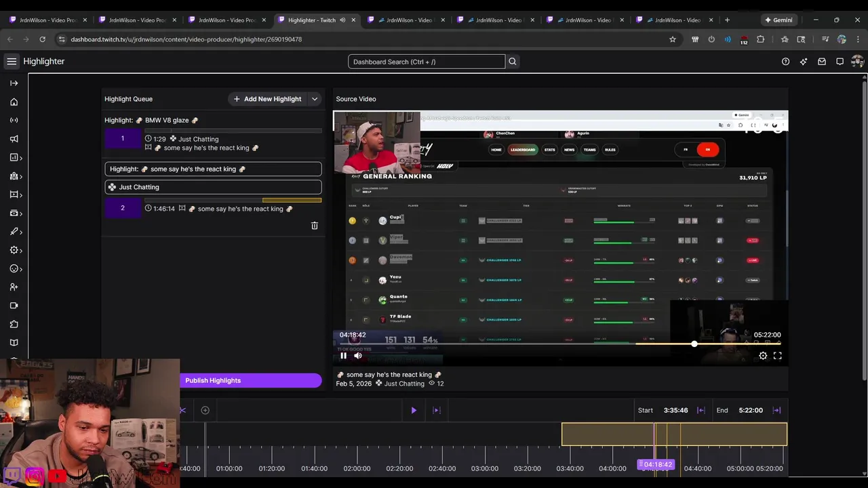Image resolution: width=868 pixels, height=488 pixels.
Task: Delete highlight 2 with the trash icon
Action: coord(315,226)
